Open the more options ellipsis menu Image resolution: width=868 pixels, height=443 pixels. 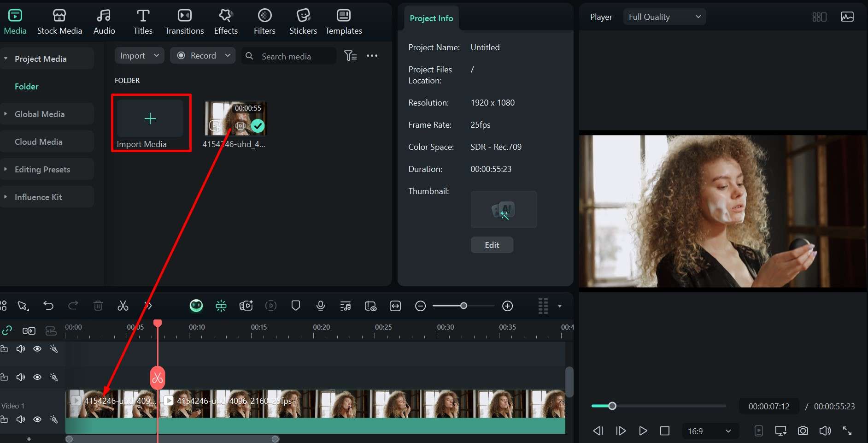coord(372,56)
